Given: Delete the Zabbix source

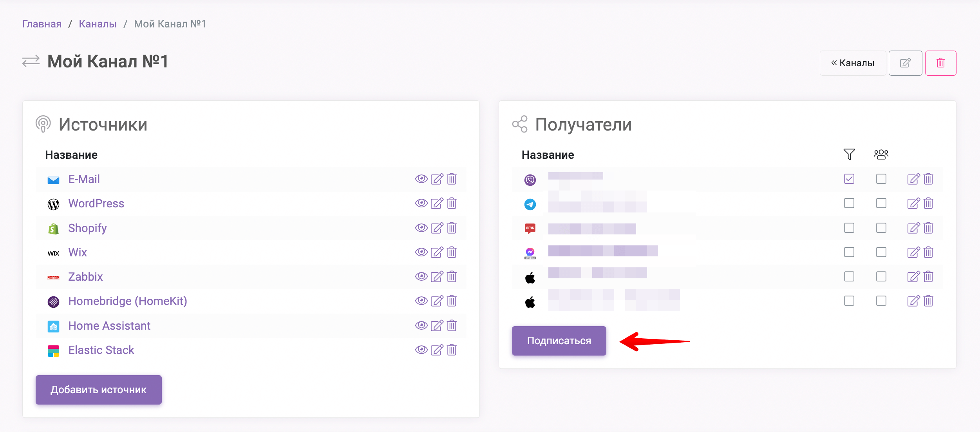Looking at the screenshot, I should pyautogui.click(x=452, y=276).
